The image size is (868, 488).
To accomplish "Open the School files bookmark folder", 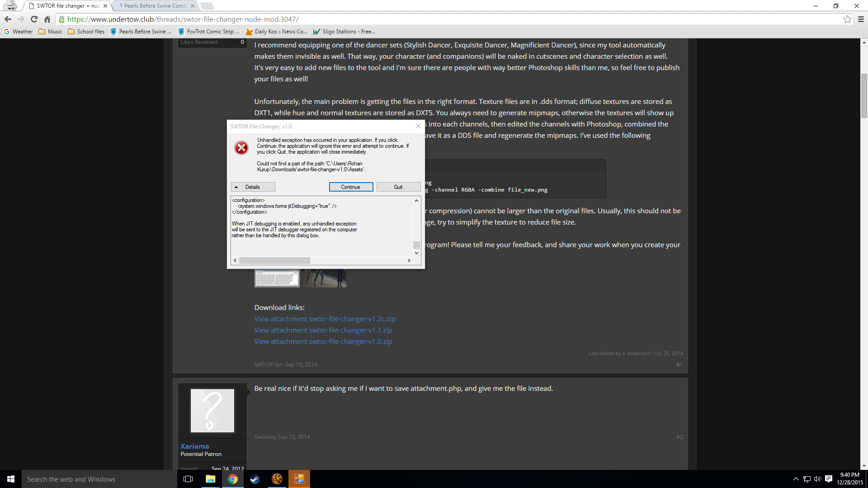I will (x=86, y=32).
